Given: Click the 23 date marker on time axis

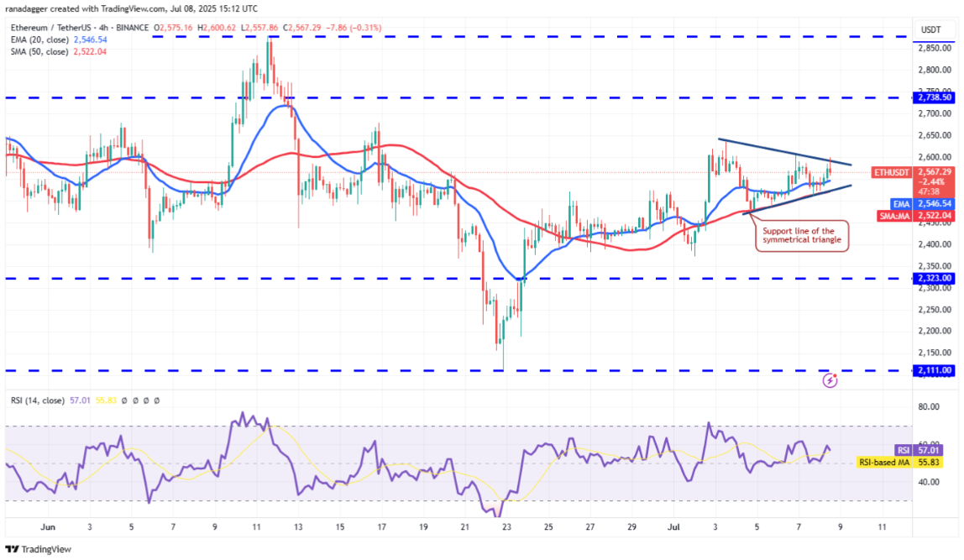Looking at the screenshot, I should [506, 526].
